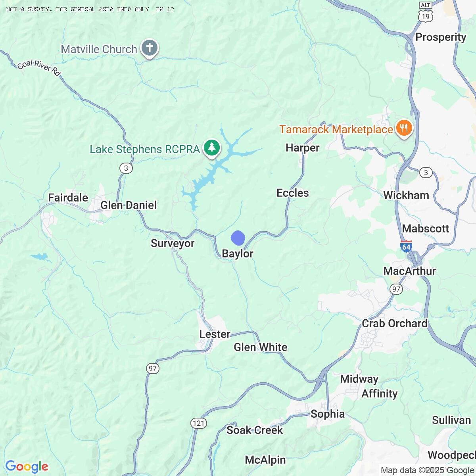Select the Crab Orchard town label

pyautogui.click(x=395, y=323)
